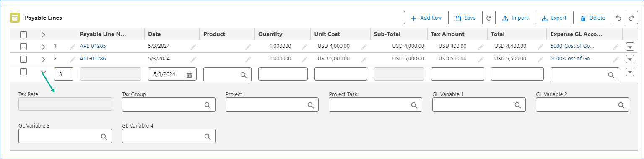Expand all rows via header chevron
Screen dimensions: 644x159
44,34
